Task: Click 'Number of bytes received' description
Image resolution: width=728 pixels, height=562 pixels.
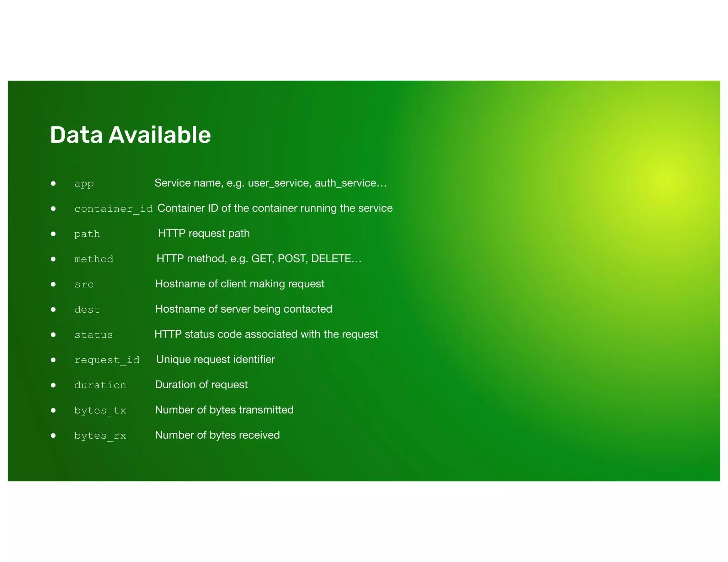Action: click(x=218, y=435)
